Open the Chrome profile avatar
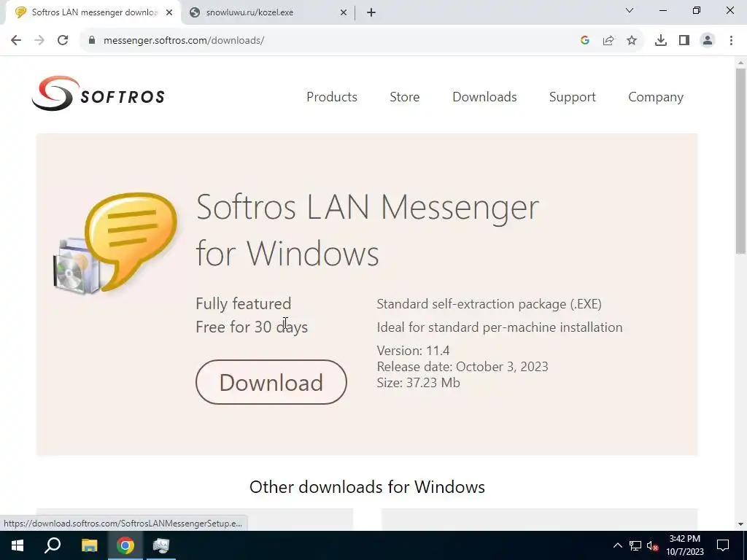747x560 pixels. [708, 41]
